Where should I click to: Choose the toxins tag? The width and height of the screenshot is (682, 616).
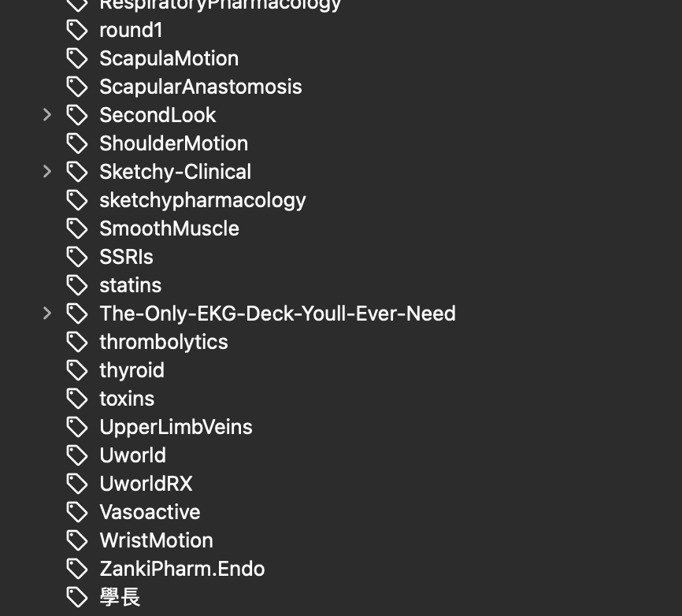click(127, 399)
